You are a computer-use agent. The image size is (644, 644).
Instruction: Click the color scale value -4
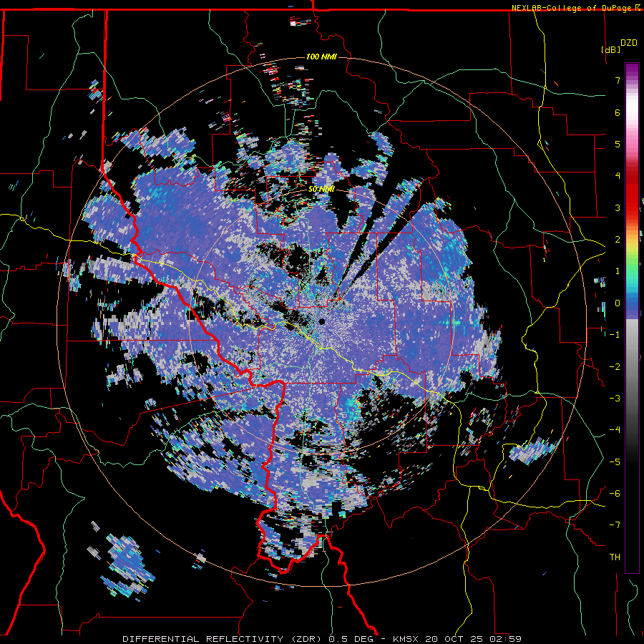[615, 430]
